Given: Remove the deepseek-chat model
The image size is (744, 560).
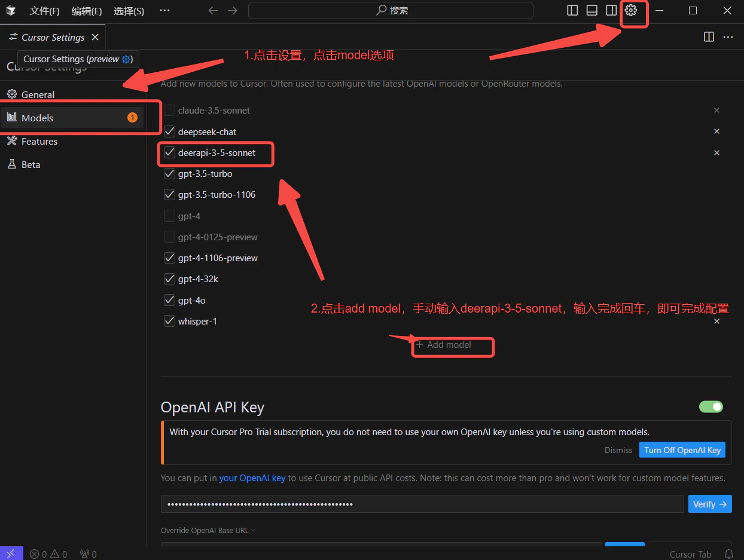Looking at the screenshot, I should pyautogui.click(x=716, y=131).
